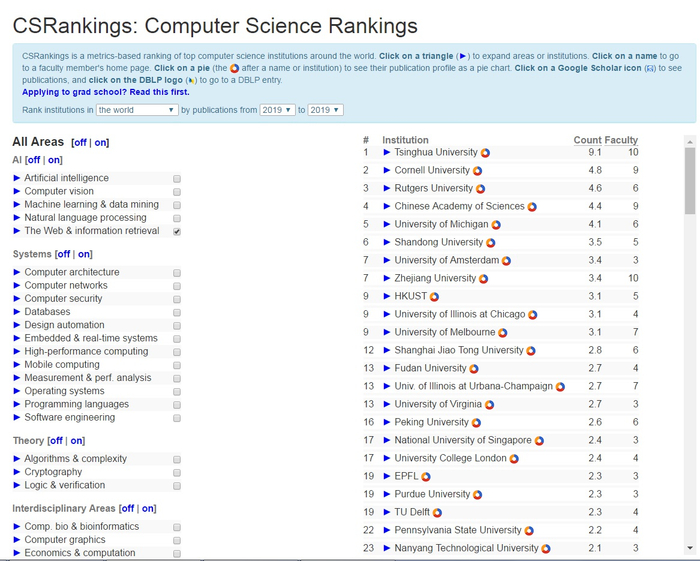700x561 pixels.
Task: Click the scrollbar down arrow in rankings
Action: tap(690, 548)
